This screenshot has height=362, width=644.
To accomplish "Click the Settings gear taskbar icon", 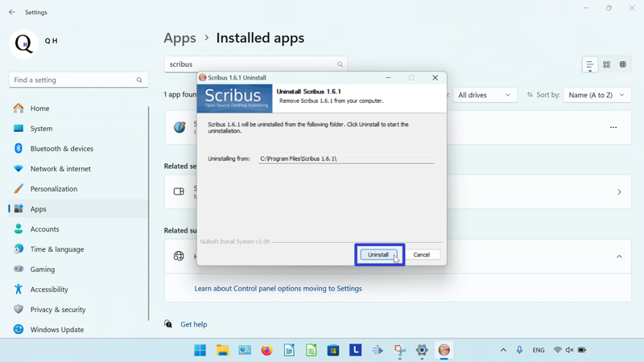I will (x=422, y=350).
